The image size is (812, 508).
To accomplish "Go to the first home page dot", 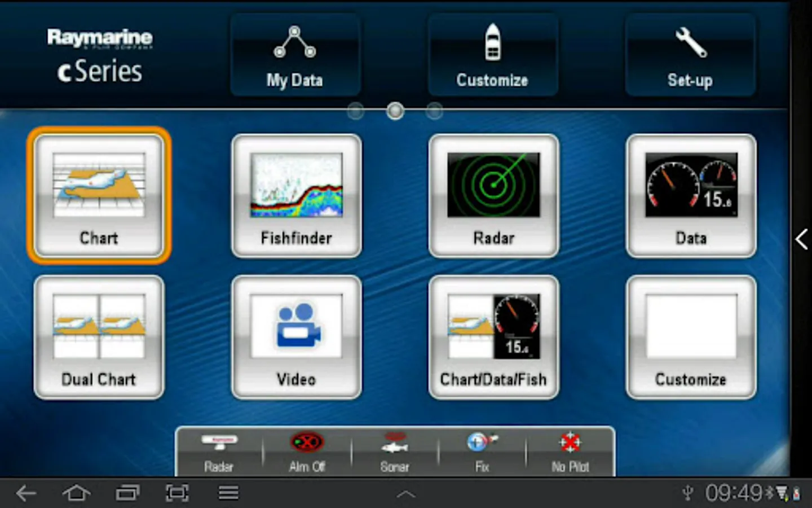I will tap(355, 111).
